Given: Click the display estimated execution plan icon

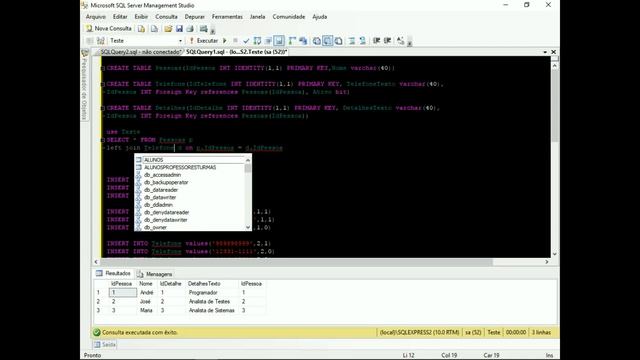Looking at the screenshot, I should pos(257,41).
